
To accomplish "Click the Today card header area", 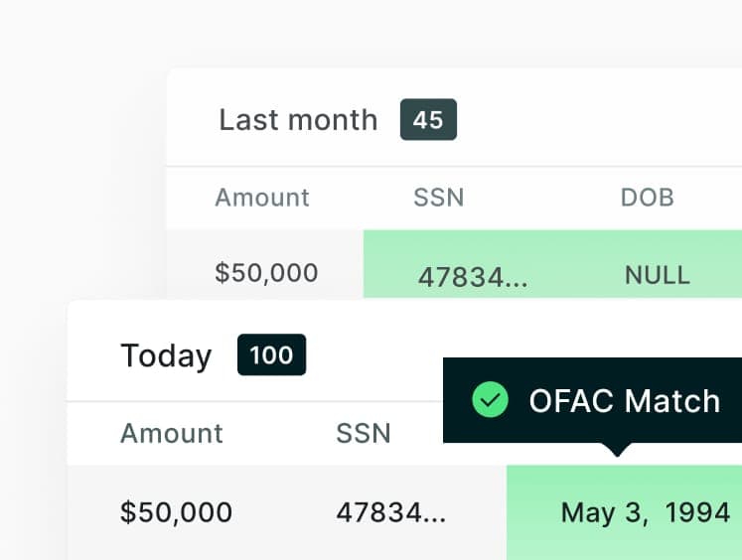I will tap(404, 350).
